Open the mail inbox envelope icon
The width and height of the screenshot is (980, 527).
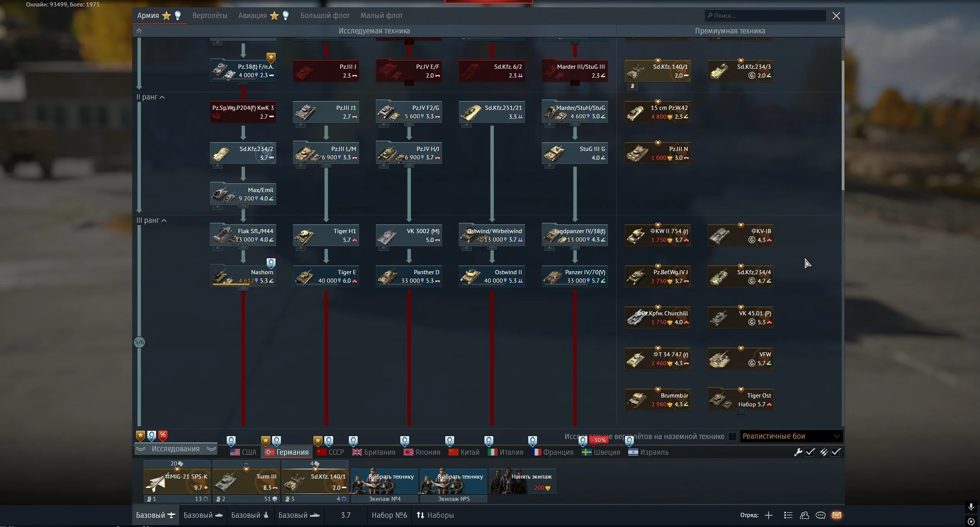836,515
